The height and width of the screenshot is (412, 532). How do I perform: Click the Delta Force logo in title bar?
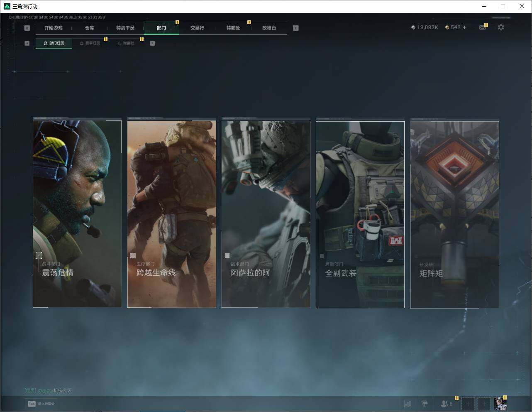[x=7, y=6]
